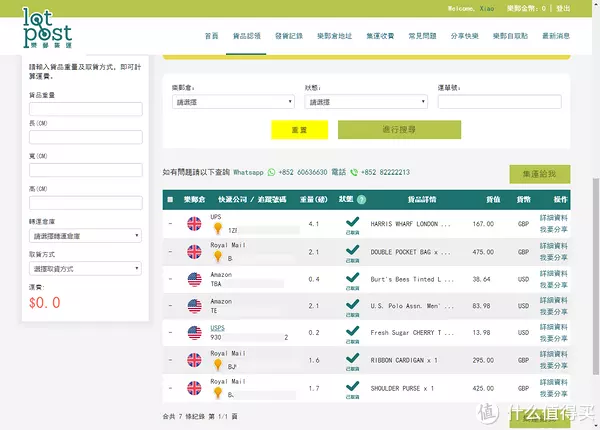Click the USPS carrier link
600x430 pixels.
coord(217,328)
